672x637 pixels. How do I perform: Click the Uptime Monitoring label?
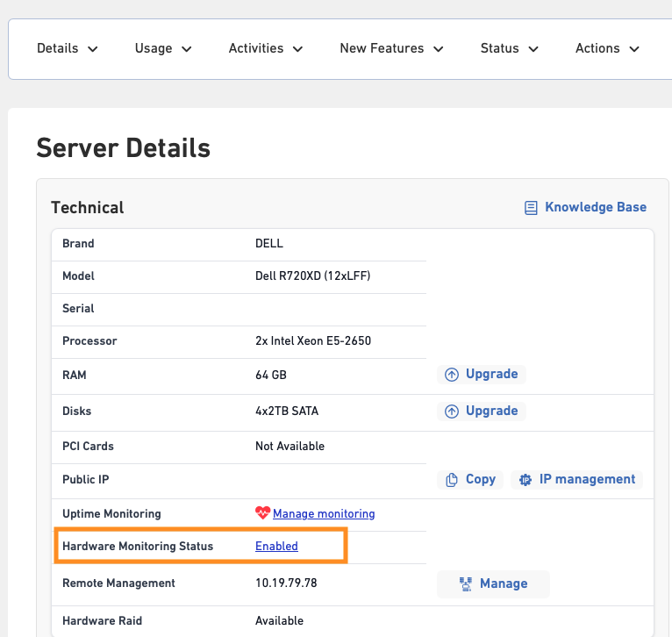111,513
